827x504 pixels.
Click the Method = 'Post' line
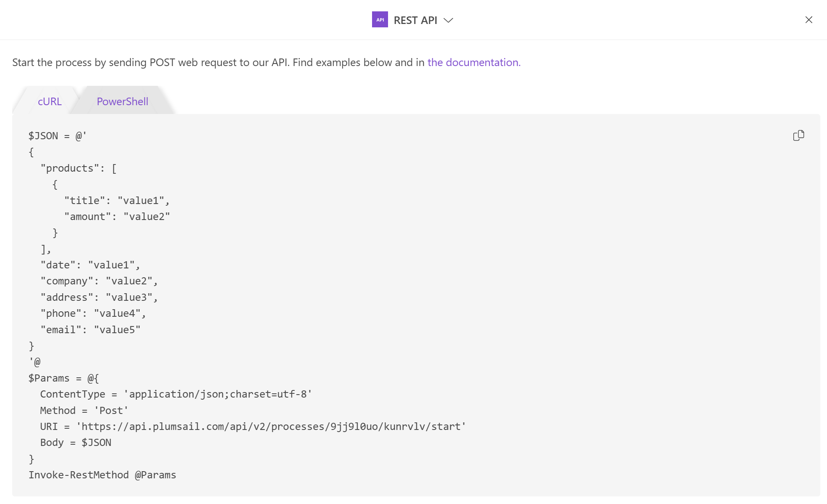(84, 411)
